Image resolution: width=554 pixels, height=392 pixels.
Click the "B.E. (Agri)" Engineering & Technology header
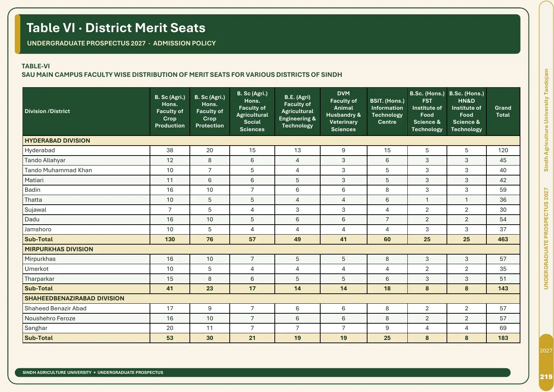tap(297, 111)
